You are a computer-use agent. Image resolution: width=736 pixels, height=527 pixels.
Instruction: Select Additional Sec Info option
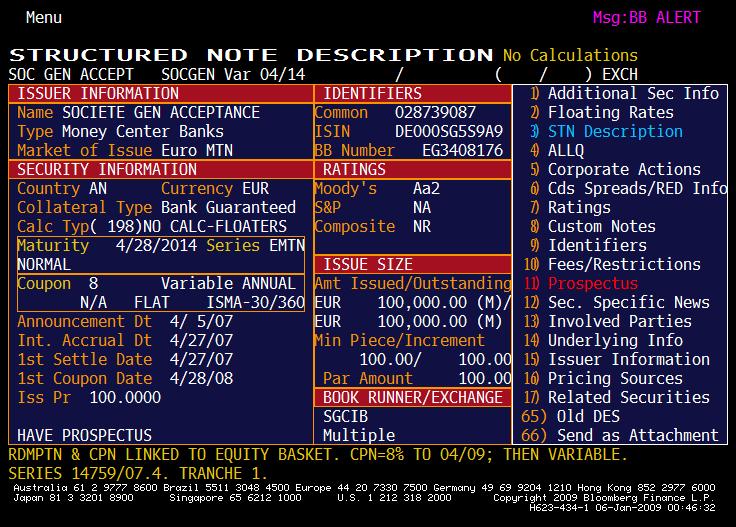click(625, 93)
